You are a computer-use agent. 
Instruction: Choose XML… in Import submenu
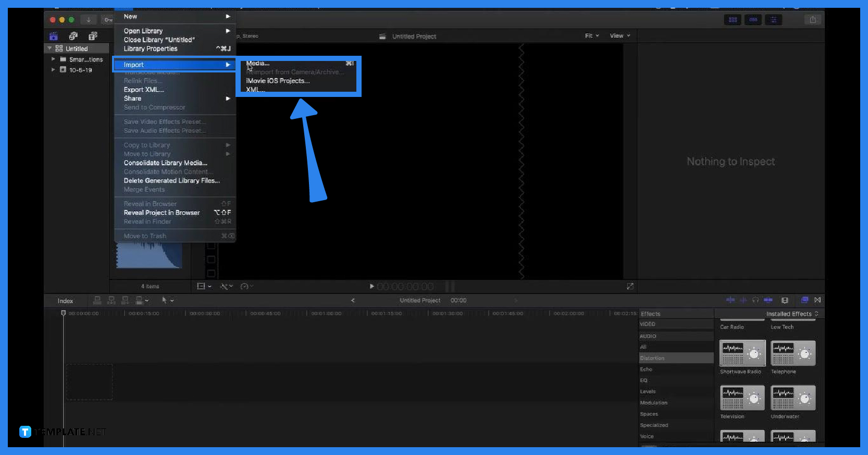(299, 90)
